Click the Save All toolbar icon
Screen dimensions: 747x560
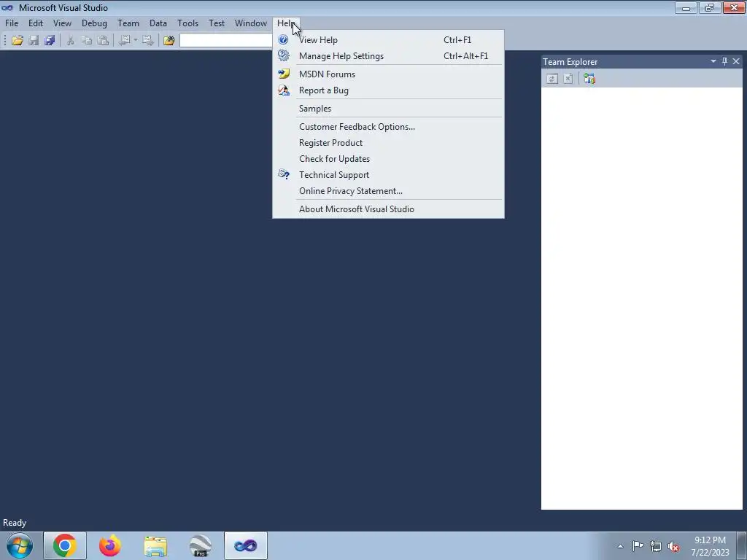pos(50,41)
